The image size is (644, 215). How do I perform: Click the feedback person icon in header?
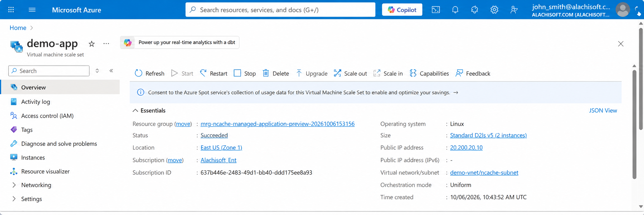[x=514, y=10]
